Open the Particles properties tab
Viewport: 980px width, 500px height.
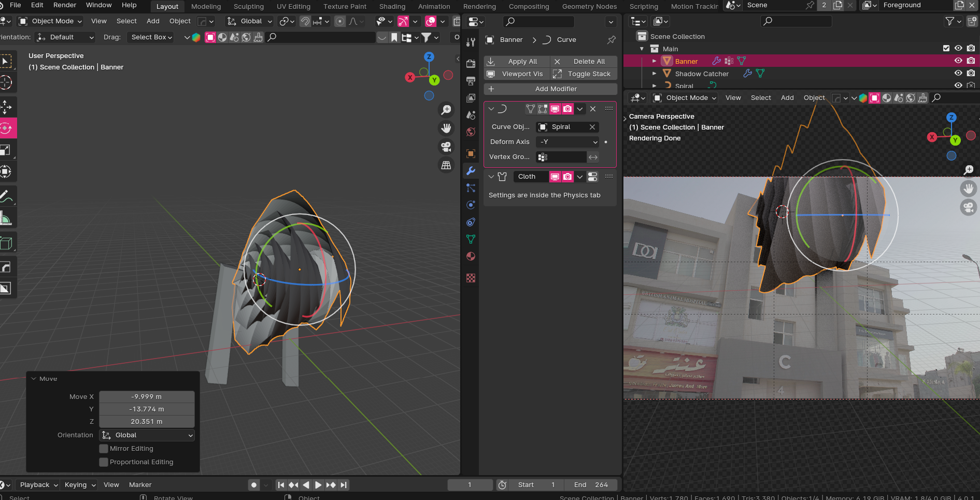(471, 188)
